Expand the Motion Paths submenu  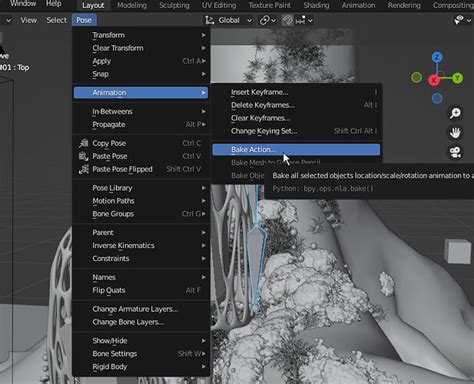click(141, 201)
